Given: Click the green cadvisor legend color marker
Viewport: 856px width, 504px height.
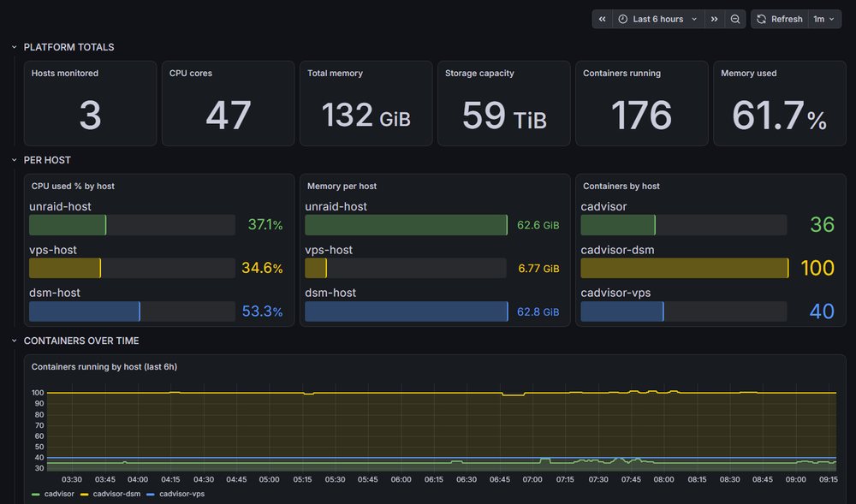Looking at the screenshot, I should coord(35,495).
